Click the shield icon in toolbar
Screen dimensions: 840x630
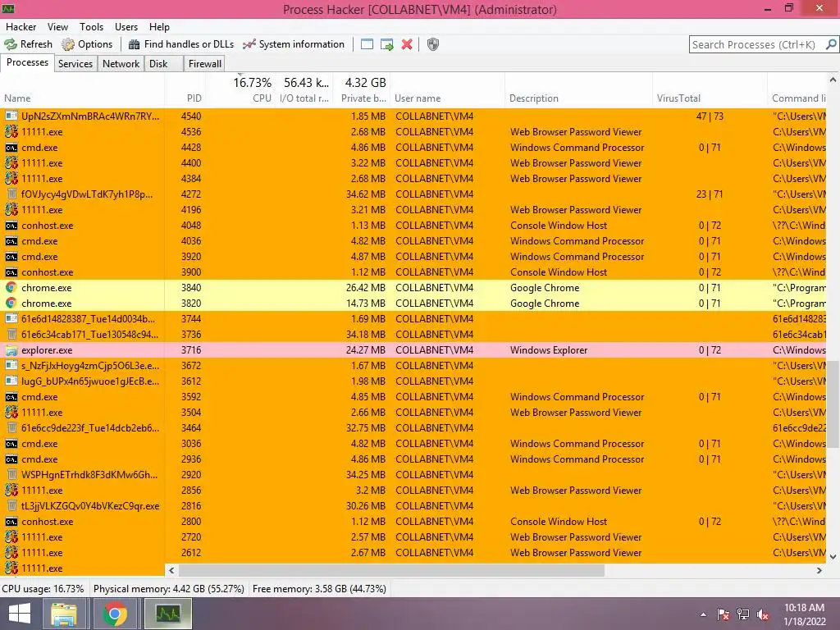(x=433, y=44)
